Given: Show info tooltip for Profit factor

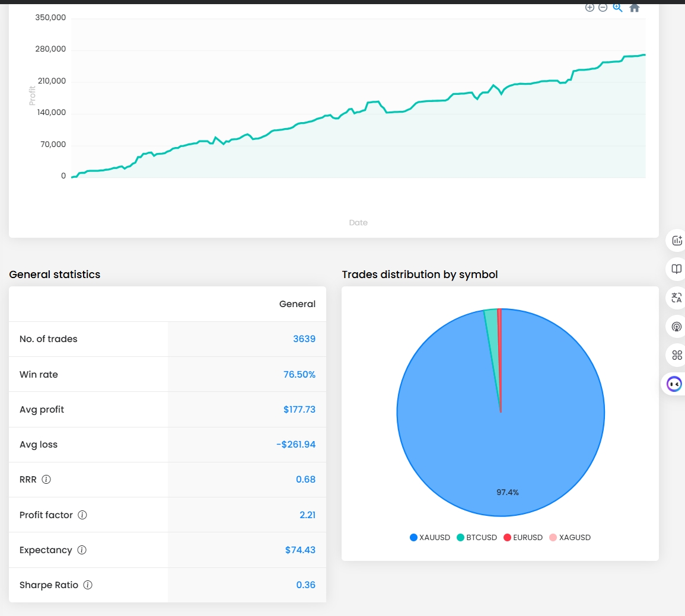Looking at the screenshot, I should [82, 515].
